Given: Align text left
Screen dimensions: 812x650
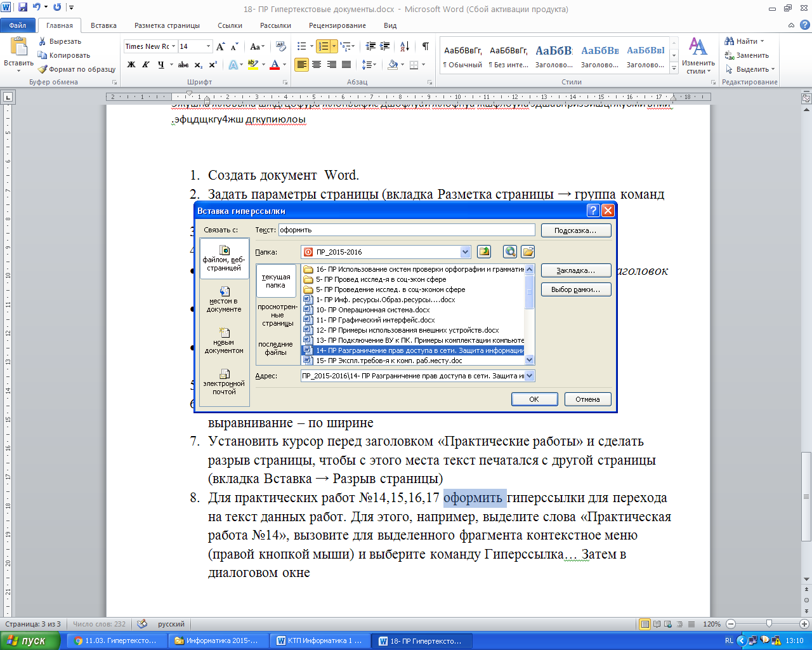Looking at the screenshot, I should coord(302,65).
